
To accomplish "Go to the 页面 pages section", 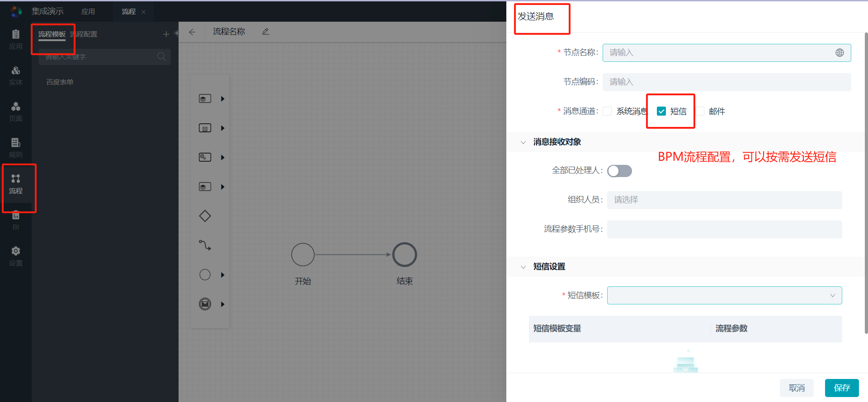I will coord(16,112).
